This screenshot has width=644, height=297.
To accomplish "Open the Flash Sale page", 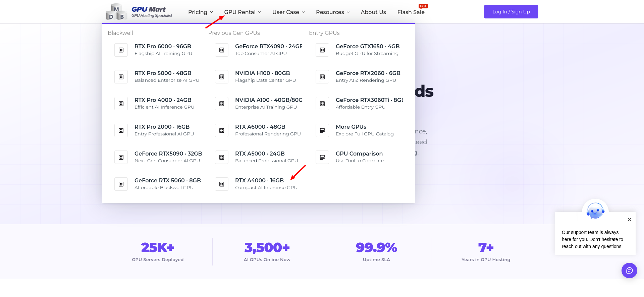I will pyautogui.click(x=411, y=12).
